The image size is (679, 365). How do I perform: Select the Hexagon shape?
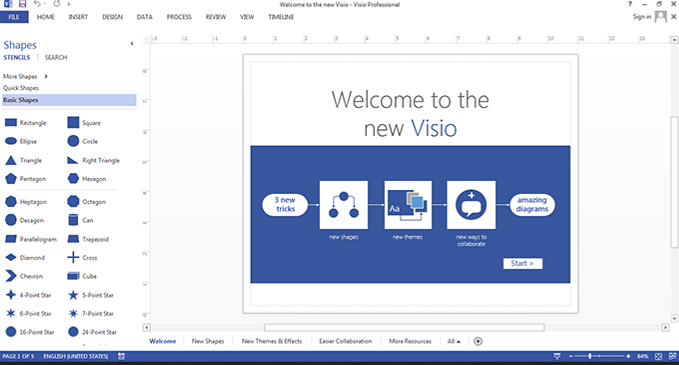[73, 178]
